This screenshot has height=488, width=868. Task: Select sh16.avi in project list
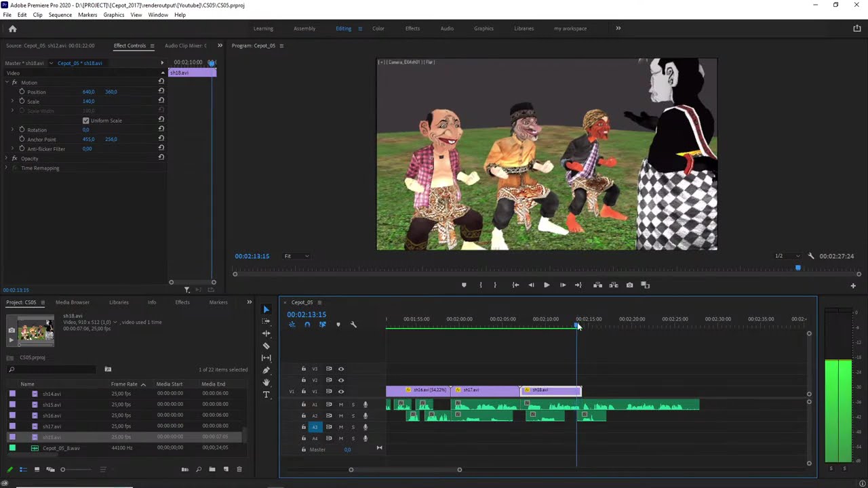tap(52, 415)
